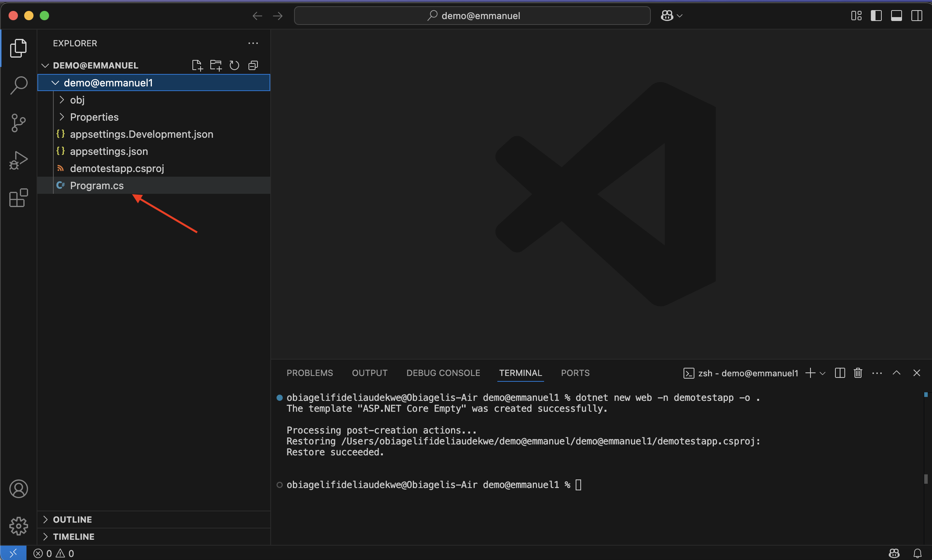
Task: Select the zsh - demo@emmanuel1 terminal label
Action: pyautogui.click(x=741, y=373)
